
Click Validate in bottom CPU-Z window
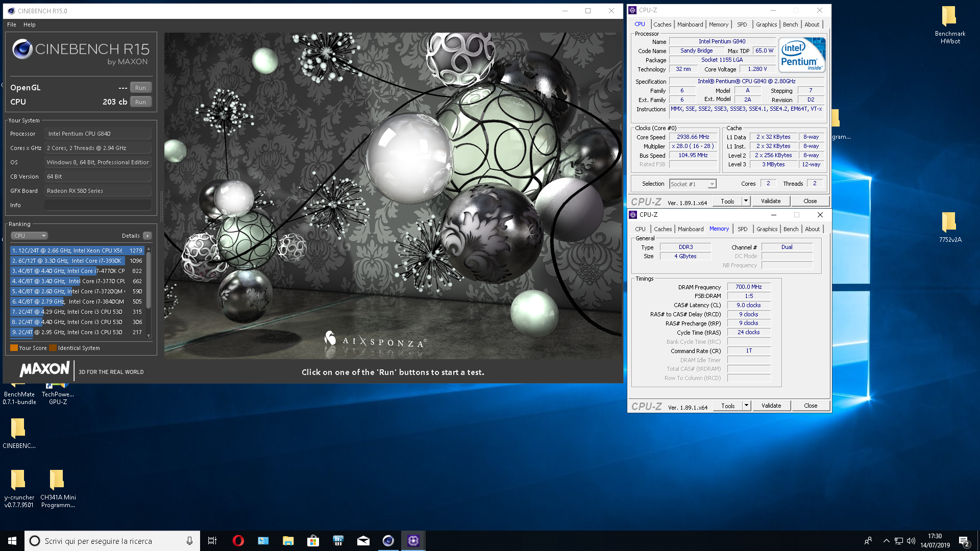[771, 406]
